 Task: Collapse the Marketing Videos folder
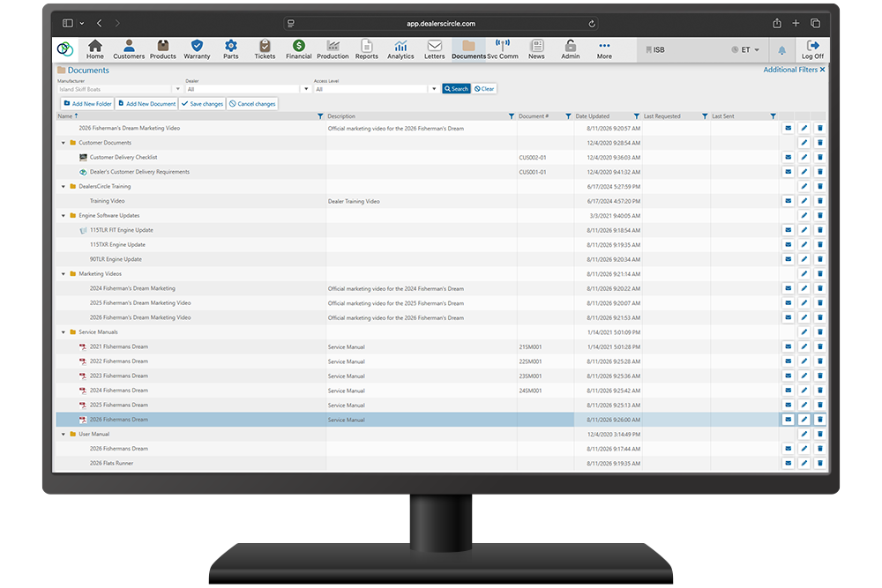click(63, 274)
